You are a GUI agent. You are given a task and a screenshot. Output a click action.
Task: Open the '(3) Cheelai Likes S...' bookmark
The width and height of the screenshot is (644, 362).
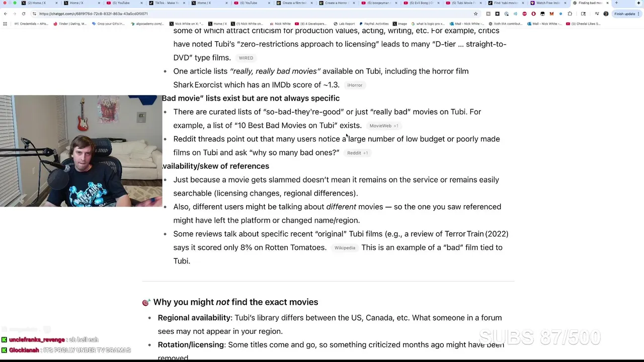click(x=584, y=24)
